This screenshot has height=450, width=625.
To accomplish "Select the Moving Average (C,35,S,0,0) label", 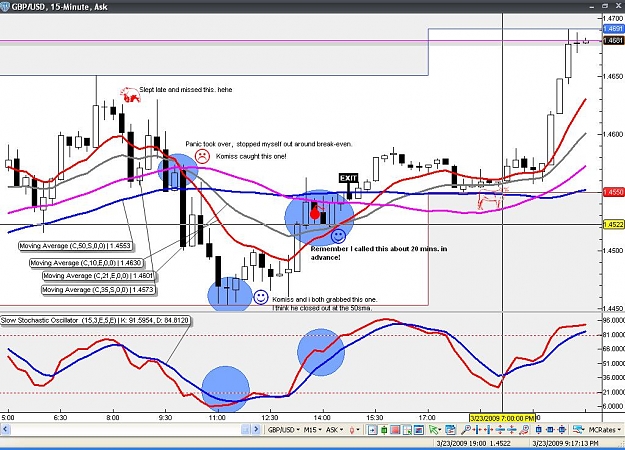I will [98, 290].
